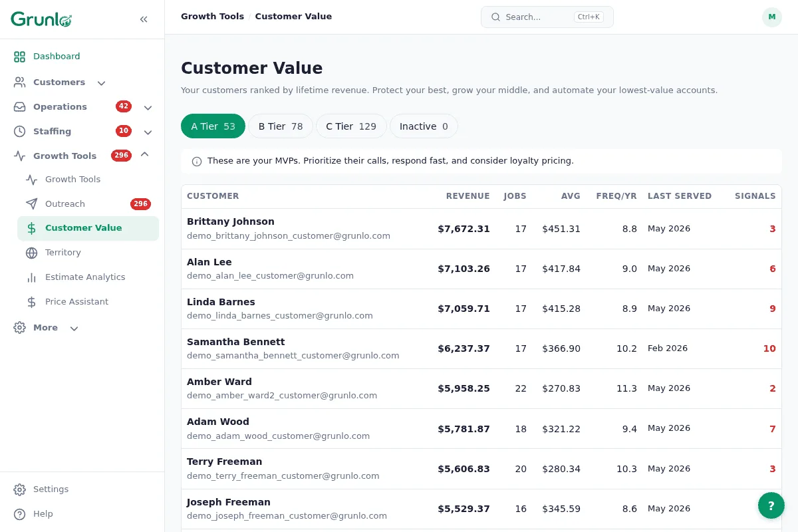Screen dimensions: 798x532
Task: Click the Help question-circle icon
Action: (20, 514)
